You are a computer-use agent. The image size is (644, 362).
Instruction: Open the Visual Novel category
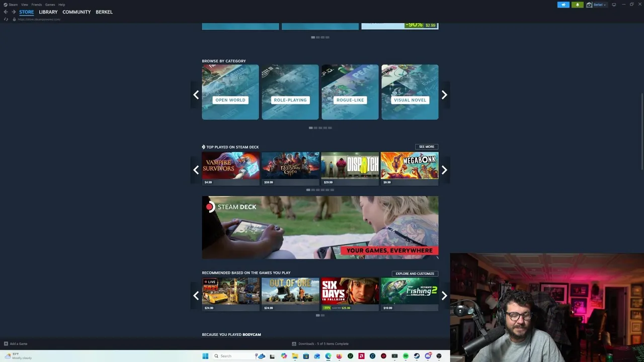click(410, 92)
